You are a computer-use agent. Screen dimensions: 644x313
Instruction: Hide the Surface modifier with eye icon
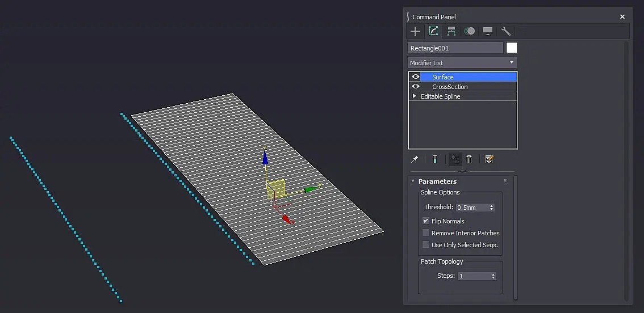pos(416,77)
